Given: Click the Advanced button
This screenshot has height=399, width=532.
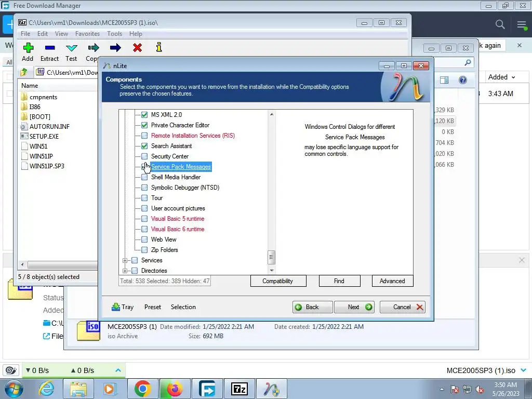Looking at the screenshot, I should click(393, 281).
